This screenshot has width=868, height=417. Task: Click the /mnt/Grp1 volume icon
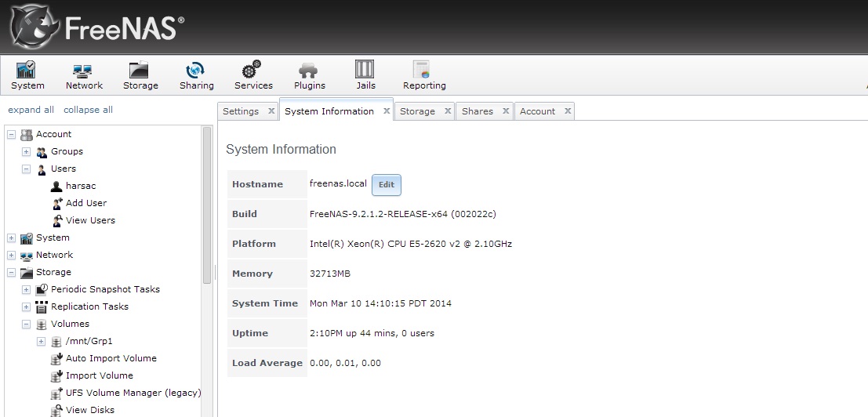[56, 341]
